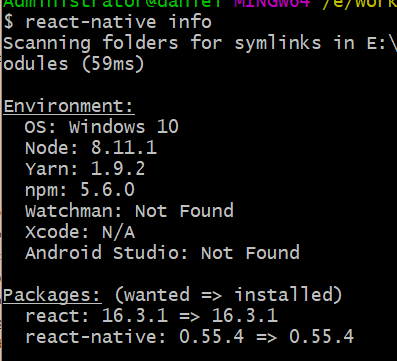Viewport: 397px width, 361px height.
Task: Click "Android Studio: Not Found" text
Action: pyautogui.click(x=162, y=253)
